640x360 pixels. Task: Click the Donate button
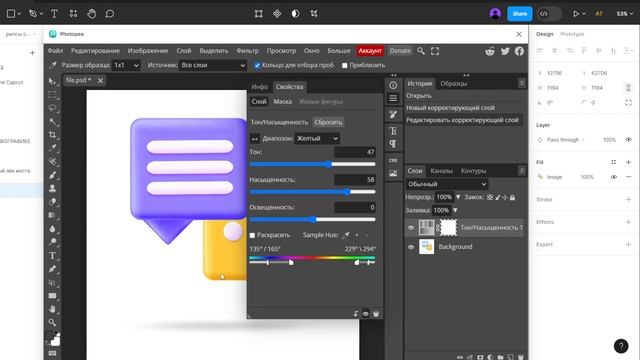tap(400, 51)
